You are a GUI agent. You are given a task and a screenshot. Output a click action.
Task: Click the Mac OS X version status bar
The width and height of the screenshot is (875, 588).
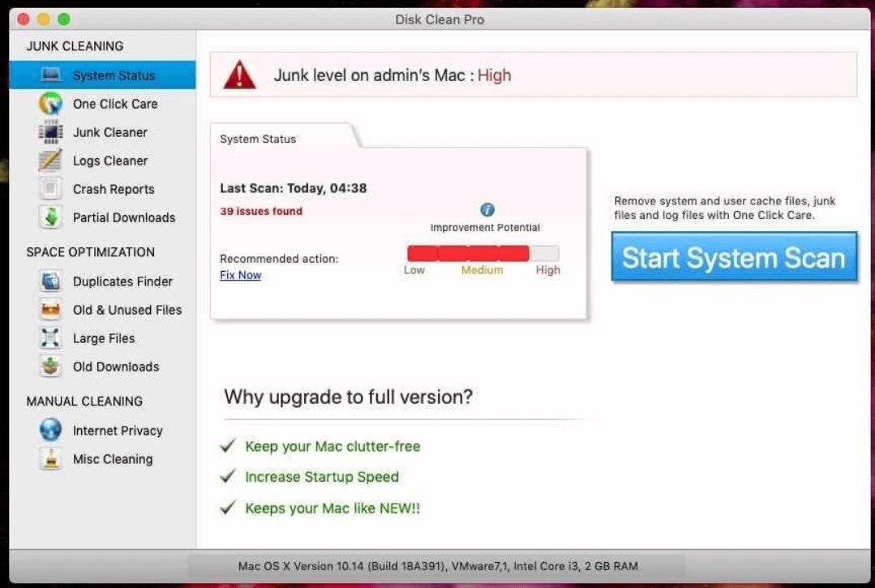point(438,566)
